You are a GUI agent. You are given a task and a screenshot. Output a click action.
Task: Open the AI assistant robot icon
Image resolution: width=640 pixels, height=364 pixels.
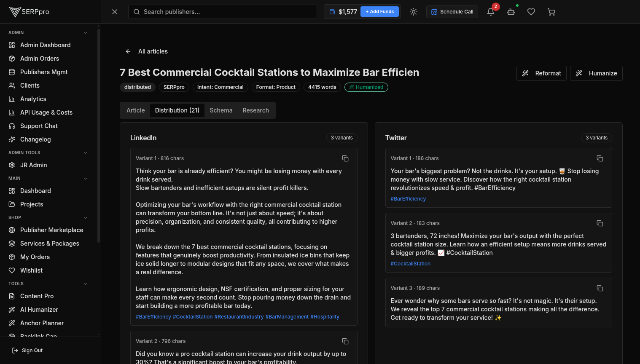(x=511, y=12)
